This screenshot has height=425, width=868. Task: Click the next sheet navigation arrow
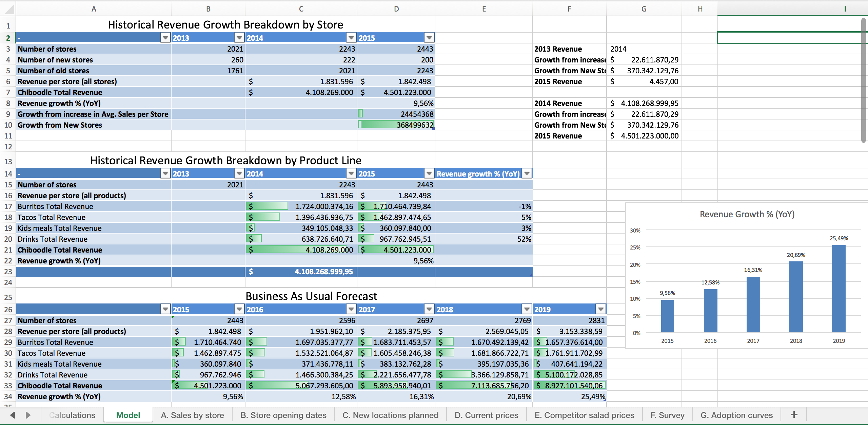pos(28,415)
